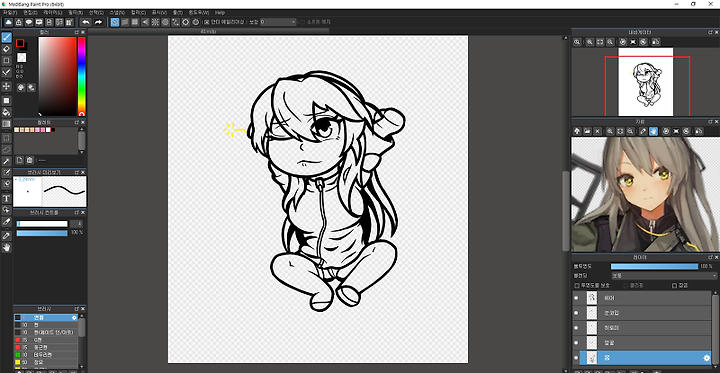Viewport: 720px width, 373px height.
Task: Click the reference image of the girl
Action: point(645,194)
